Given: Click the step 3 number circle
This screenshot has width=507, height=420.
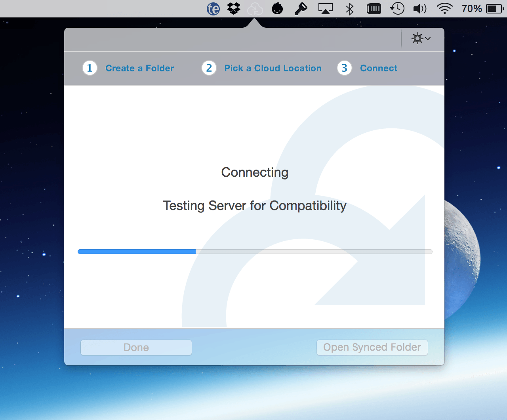Looking at the screenshot, I should (x=345, y=68).
